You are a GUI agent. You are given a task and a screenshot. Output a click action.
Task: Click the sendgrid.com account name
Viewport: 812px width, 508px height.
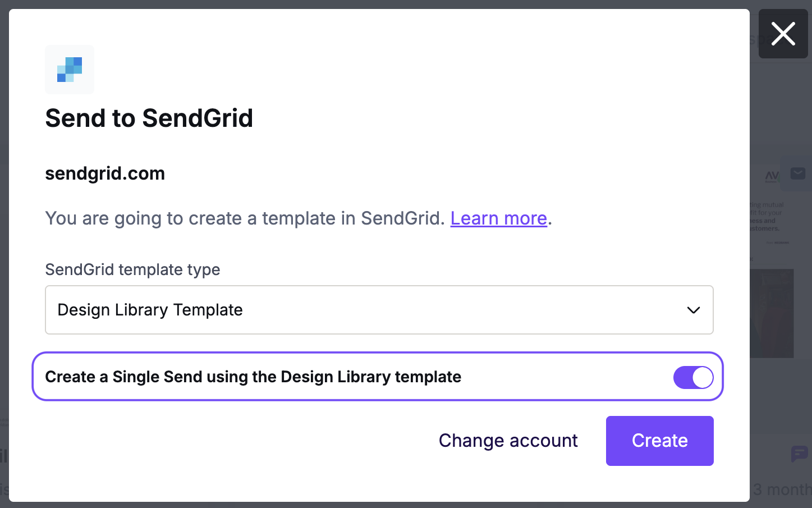(105, 173)
